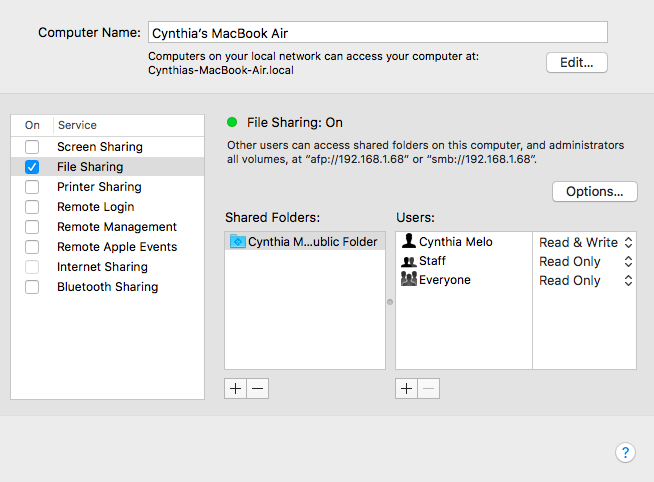Select Printer Sharing in the service list

99,187
